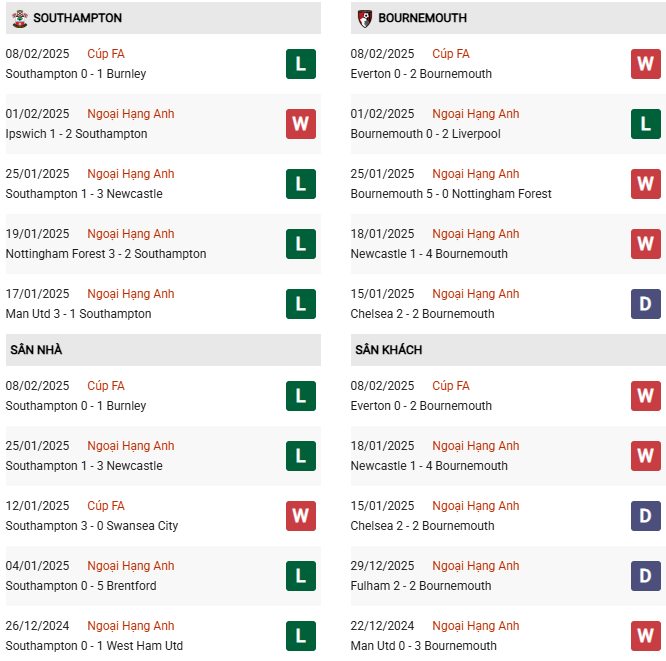The image size is (666, 661).
Task: Open the SOUTHAMPTON team header
Action: (x=77, y=18)
